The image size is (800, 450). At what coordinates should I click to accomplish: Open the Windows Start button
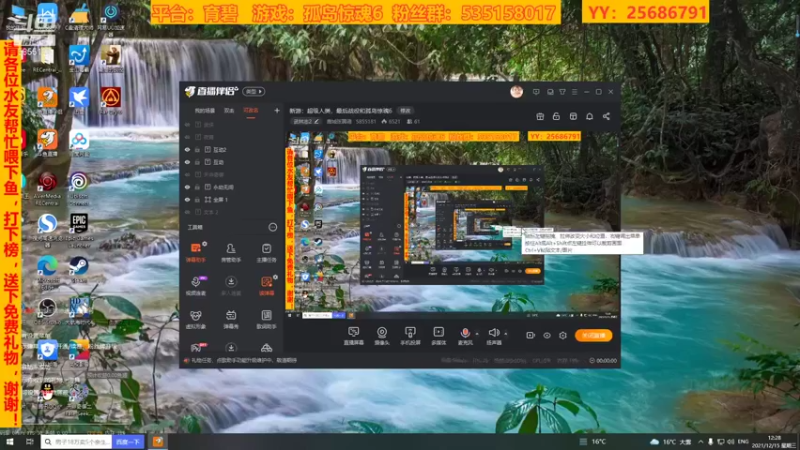click(10, 442)
